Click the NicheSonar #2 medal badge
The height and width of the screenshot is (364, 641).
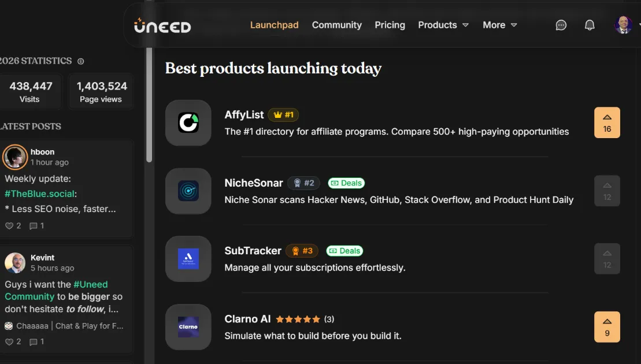pyautogui.click(x=304, y=183)
